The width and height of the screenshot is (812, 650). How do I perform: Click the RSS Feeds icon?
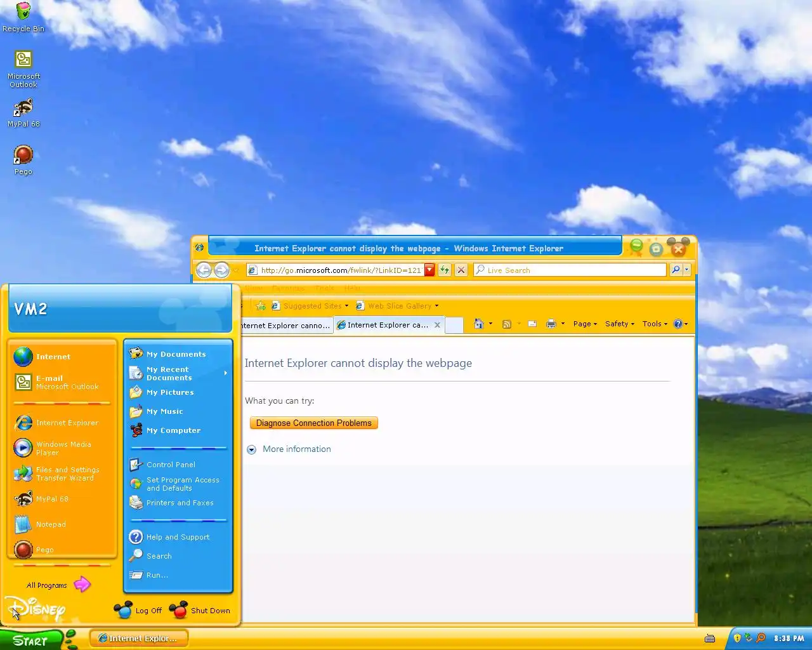pos(507,324)
